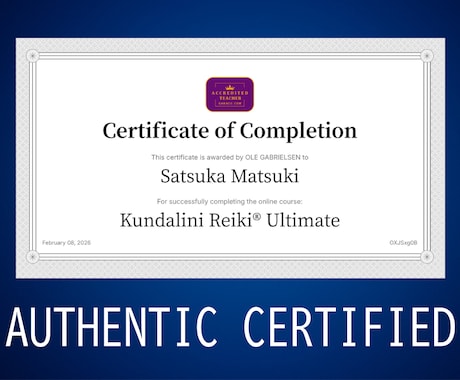
Task: Click the certificate ID code at bottom right
Action: [x=403, y=243]
